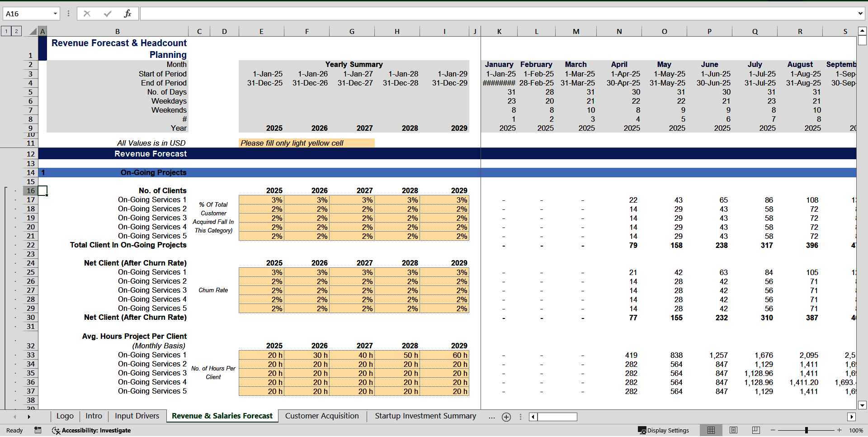Screen dimensions: 868x437
Task: Select Revenue & Salaries Forecast tab
Action: 222,416
